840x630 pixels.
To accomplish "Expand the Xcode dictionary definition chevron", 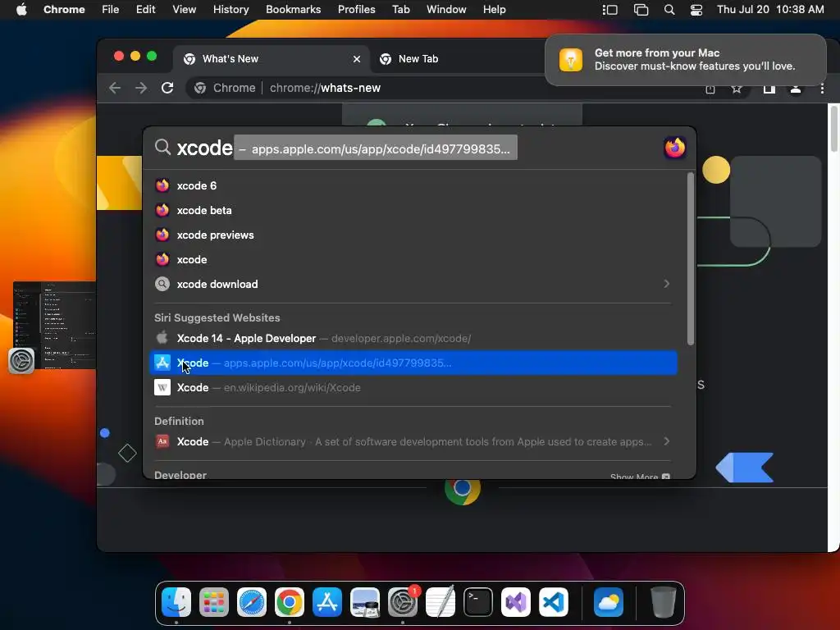I will 666,441.
